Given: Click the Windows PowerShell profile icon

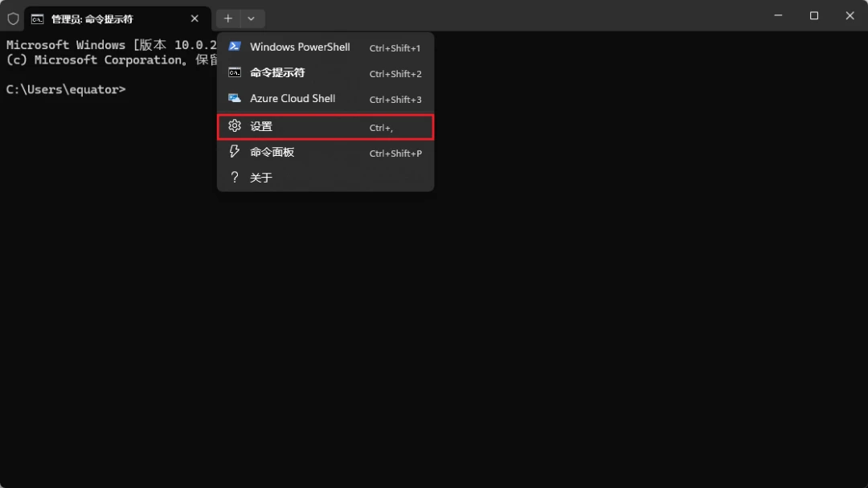Looking at the screenshot, I should [235, 47].
